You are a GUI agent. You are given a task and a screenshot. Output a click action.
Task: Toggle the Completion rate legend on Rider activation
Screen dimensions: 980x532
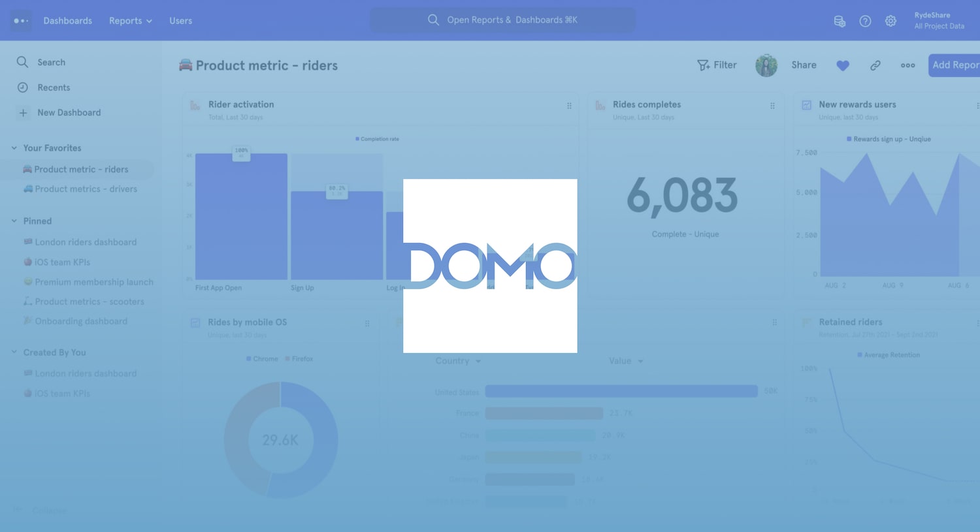coord(377,138)
